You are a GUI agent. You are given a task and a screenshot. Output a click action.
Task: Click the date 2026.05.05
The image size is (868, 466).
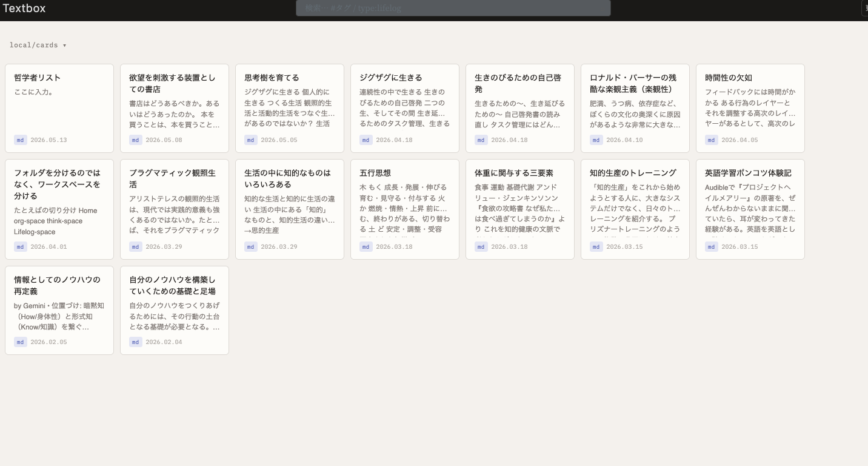(x=279, y=140)
